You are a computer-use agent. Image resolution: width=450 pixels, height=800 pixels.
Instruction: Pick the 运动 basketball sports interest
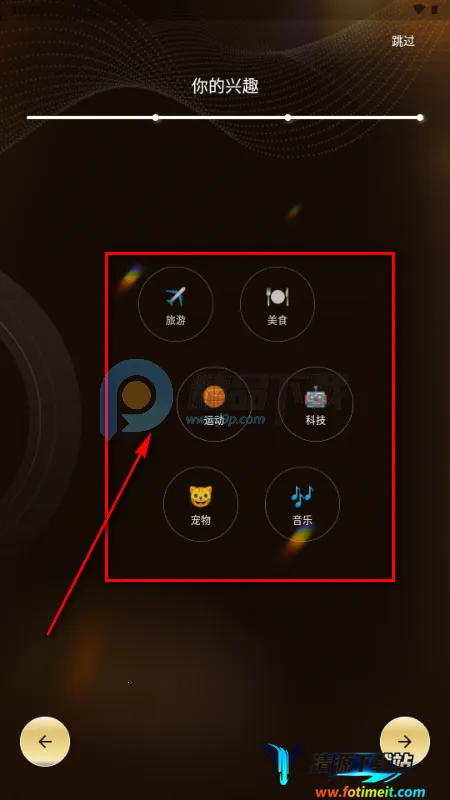click(214, 404)
